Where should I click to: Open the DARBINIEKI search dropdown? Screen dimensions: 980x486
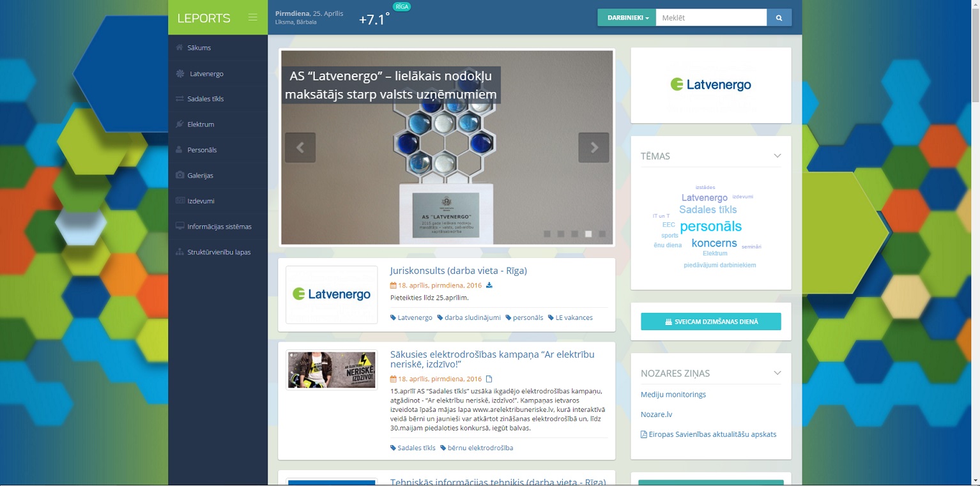pyautogui.click(x=627, y=18)
